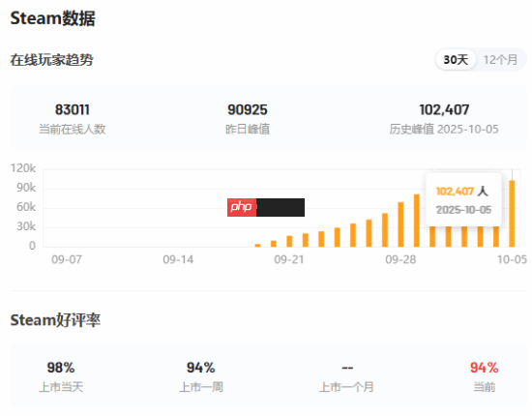The height and width of the screenshot is (416, 532).
Task: Click the Steam好评率 heading
Action: tap(55, 320)
